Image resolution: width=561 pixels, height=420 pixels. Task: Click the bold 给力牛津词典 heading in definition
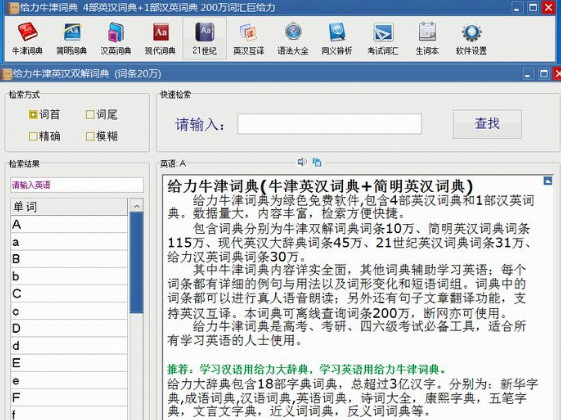point(320,186)
